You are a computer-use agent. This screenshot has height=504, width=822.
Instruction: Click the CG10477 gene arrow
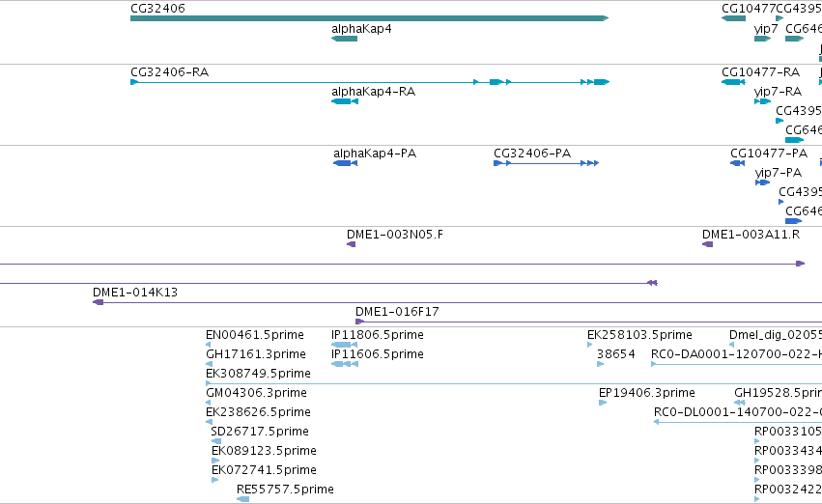[733, 18]
